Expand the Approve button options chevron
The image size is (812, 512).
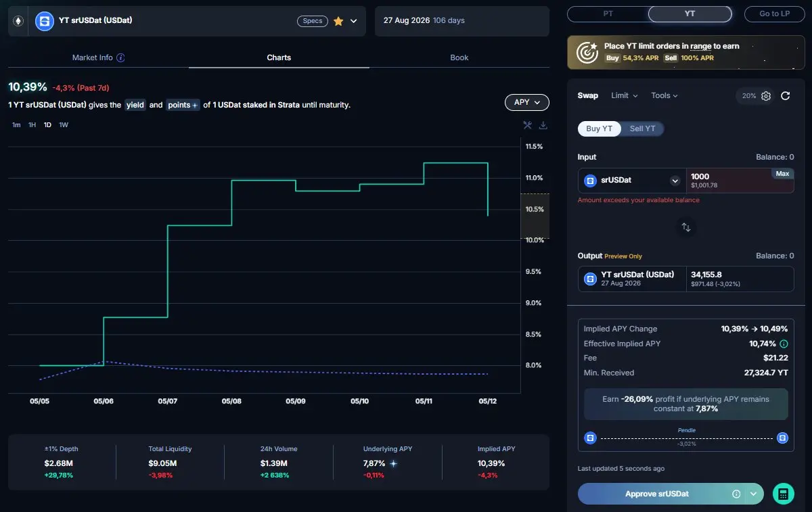point(753,494)
